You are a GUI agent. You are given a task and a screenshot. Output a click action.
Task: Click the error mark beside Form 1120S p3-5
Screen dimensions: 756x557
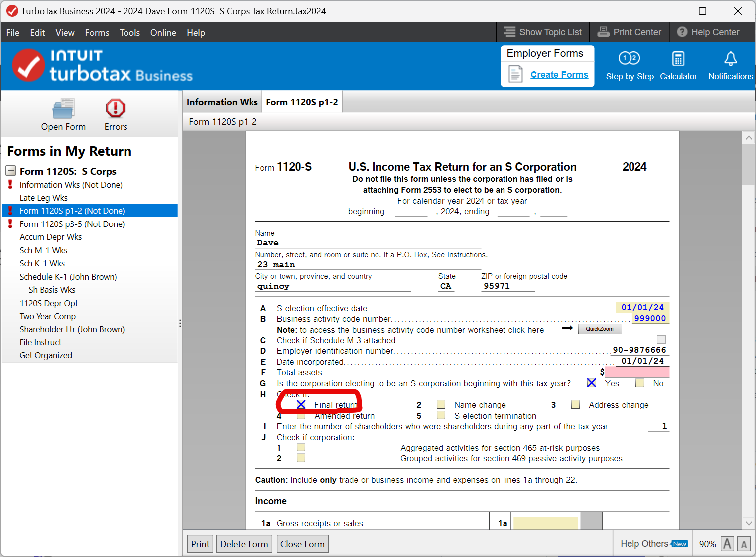click(x=10, y=223)
